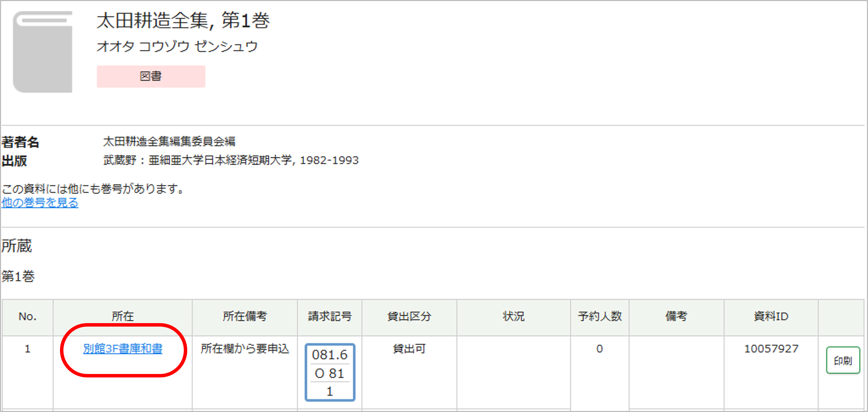The height and width of the screenshot is (412, 868).
Task: Click the 資料ID column header
Action: click(x=771, y=316)
